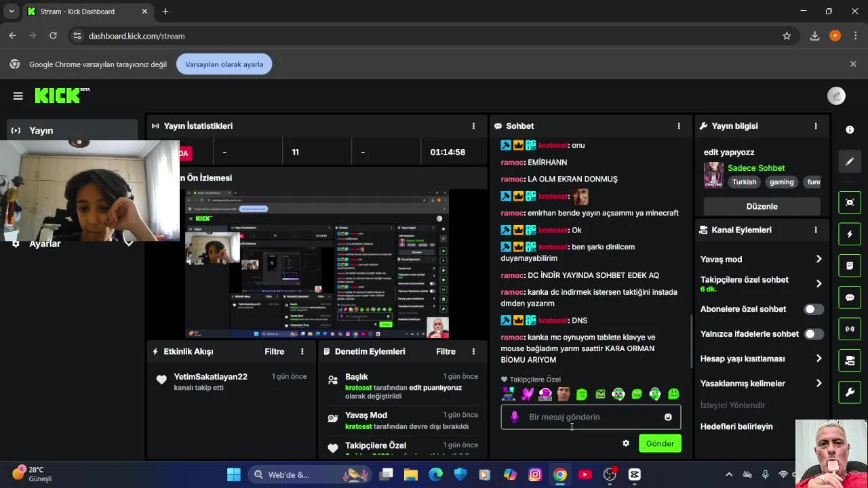This screenshot has width=868, height=488.
Task: Click the pencil edit icon in right sidebar
Action: 850,161
